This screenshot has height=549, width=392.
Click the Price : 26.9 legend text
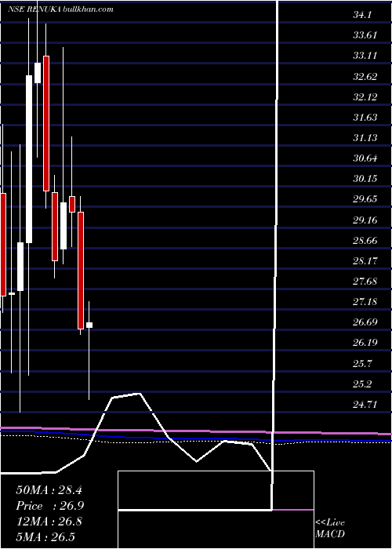click(x=49, y=506)
